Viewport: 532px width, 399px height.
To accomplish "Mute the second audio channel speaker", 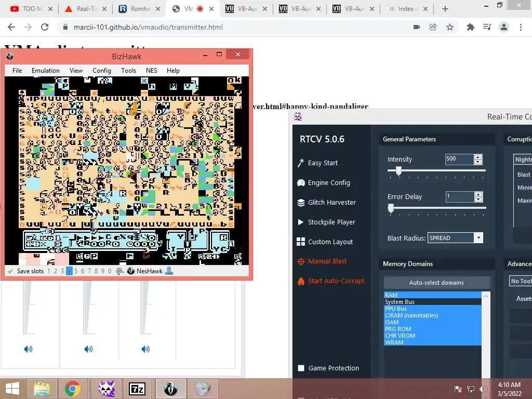I will click(88, 349).
